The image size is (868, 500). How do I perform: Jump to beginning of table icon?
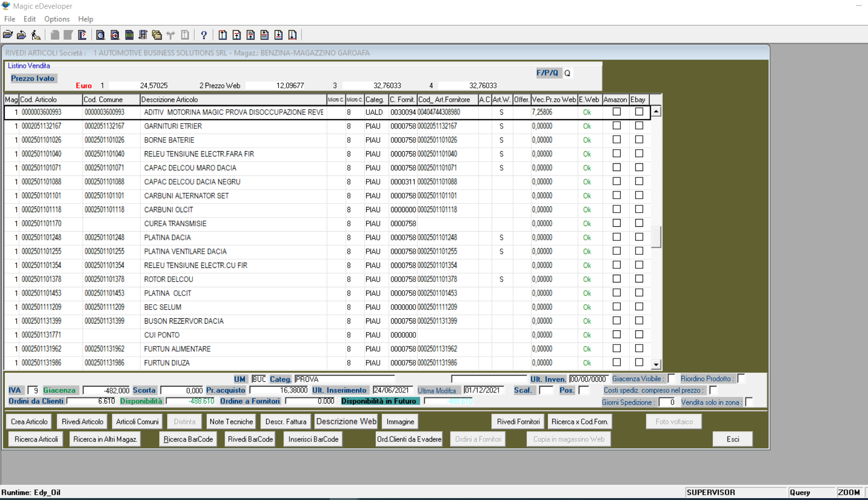coord(223,35)
